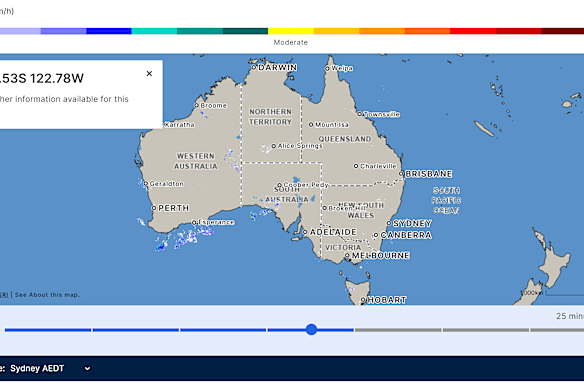Click the WESTERN AUSTRALIA state label
The width and height of the screenshot is (584, 389).
(196, 161)
